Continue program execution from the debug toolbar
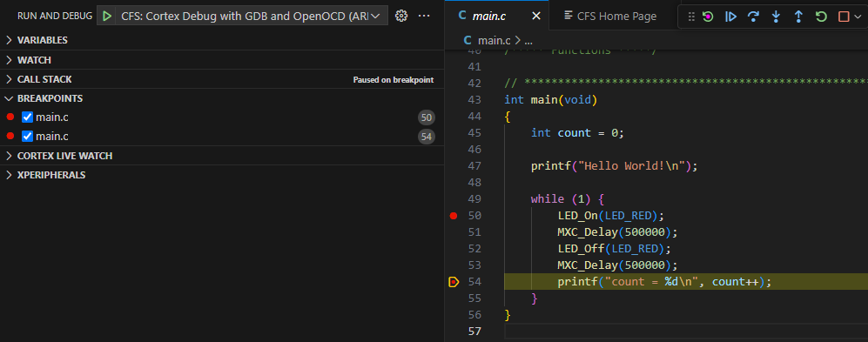Image resolution: width=868 pixels, height=342 pixels. click(x=730, y=17)
